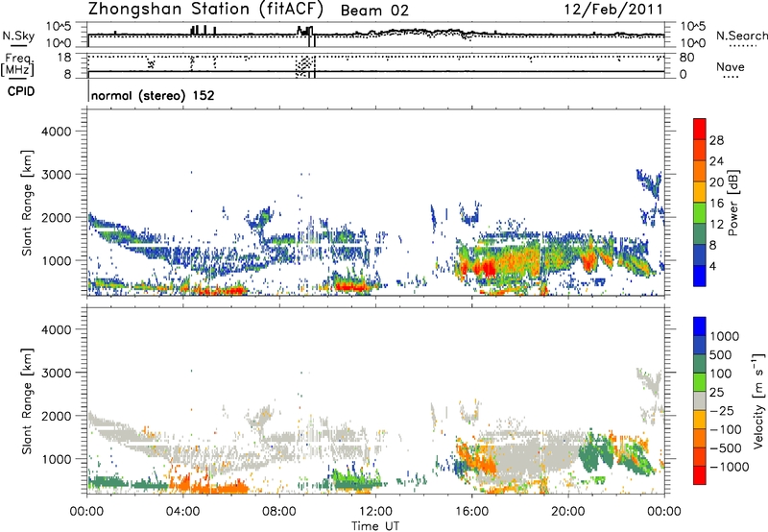
Task: Click the "3000" tick of the Velocity panel
Action: (x=56, y=373)
